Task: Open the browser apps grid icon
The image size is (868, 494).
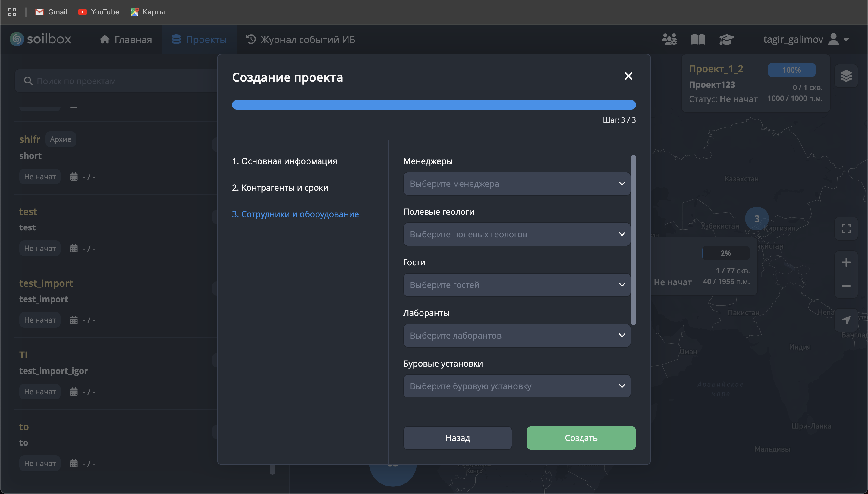Action: click(12, 12)
